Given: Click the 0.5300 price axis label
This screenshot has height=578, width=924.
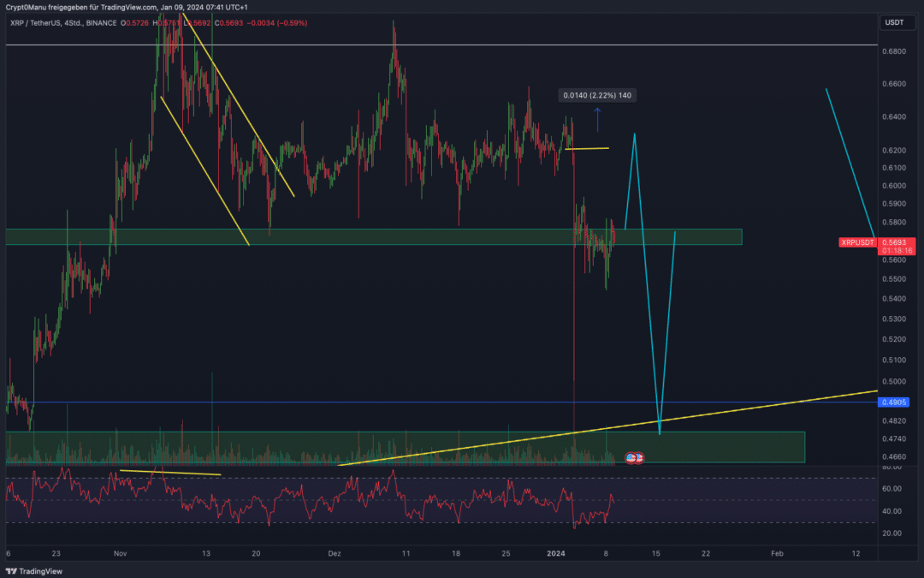Looking at the screenshot, I should tap(894, 319).
